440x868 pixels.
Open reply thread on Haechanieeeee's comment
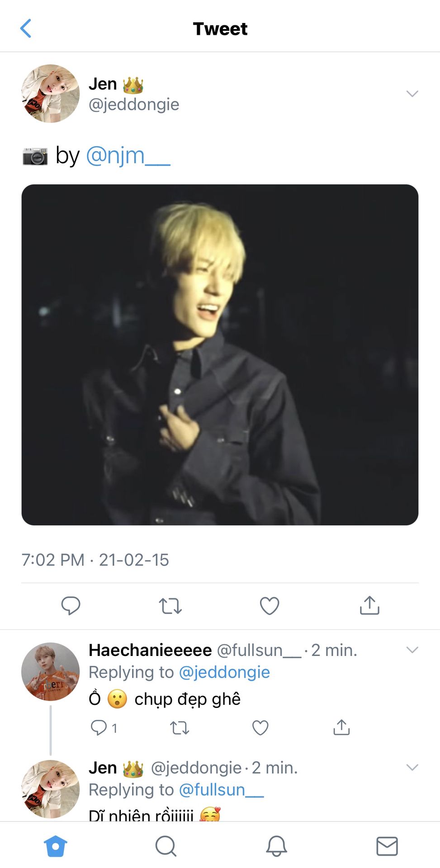pos(99,727)
